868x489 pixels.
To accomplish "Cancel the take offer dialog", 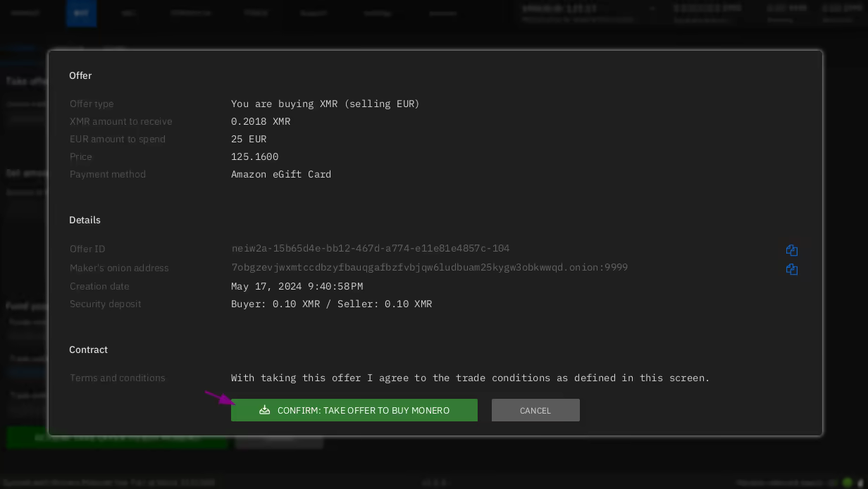I will [x=535, y=410].
